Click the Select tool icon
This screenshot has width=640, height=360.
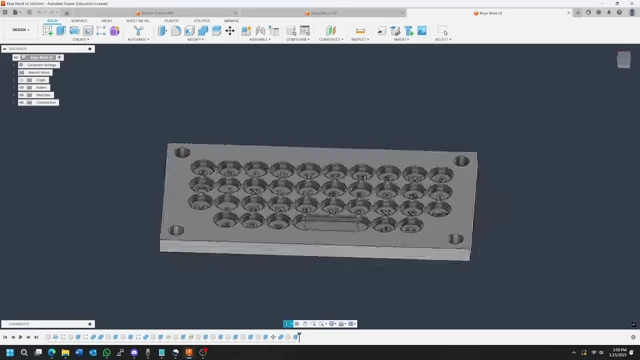(442, 31)
